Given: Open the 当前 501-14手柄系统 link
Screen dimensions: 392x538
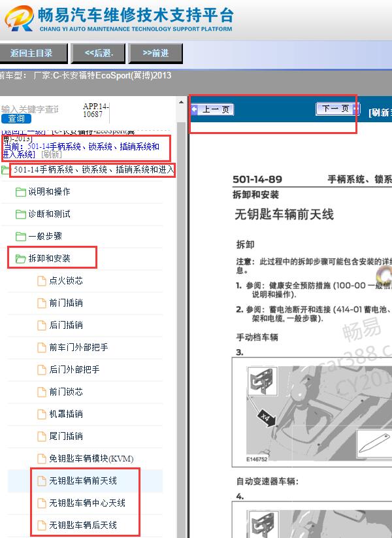Looking at the screenshot, I should tap(81, 150).
